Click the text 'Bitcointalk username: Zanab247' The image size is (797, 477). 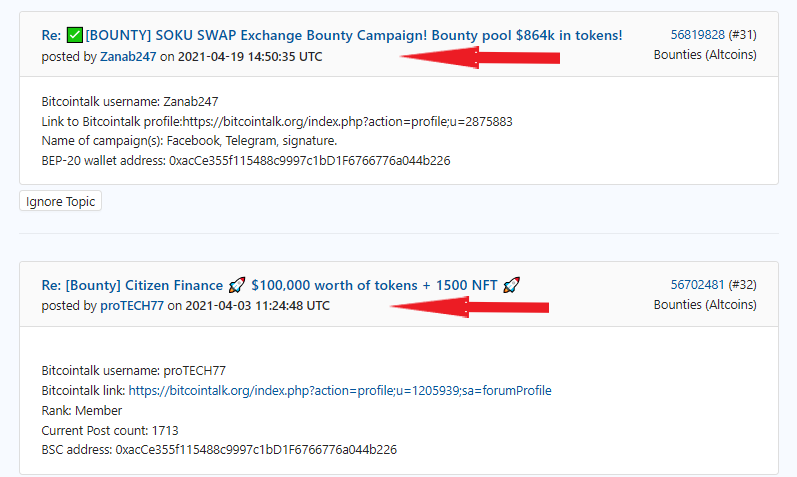pos(130,102)
